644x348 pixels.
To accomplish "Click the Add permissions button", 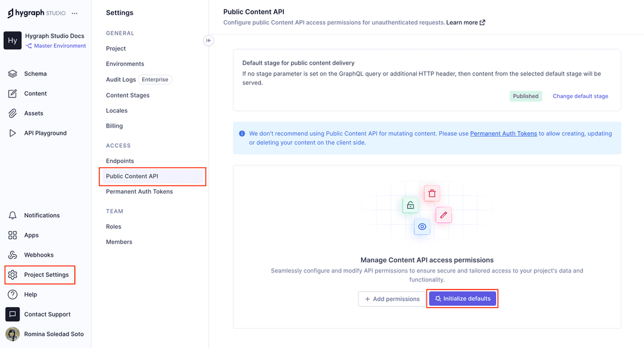I will click(x=392, y=299).
